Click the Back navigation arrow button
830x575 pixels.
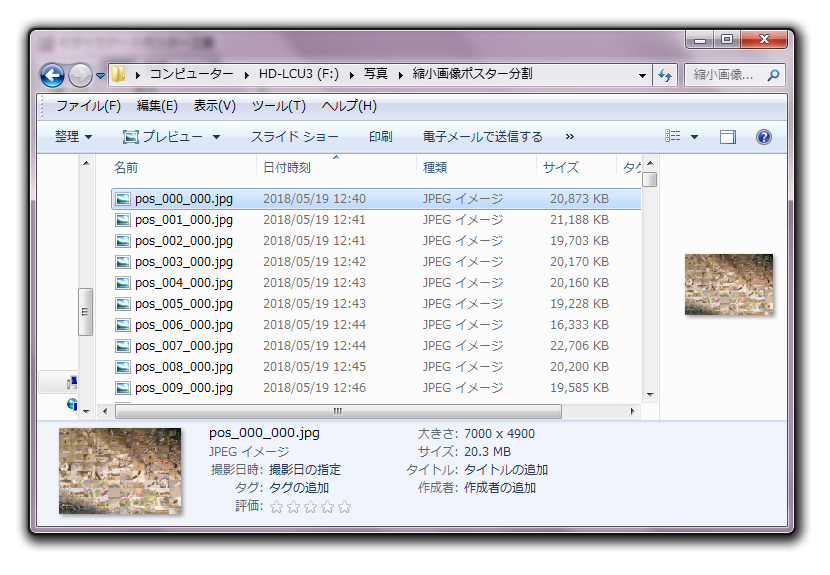[x=52, y=75]
